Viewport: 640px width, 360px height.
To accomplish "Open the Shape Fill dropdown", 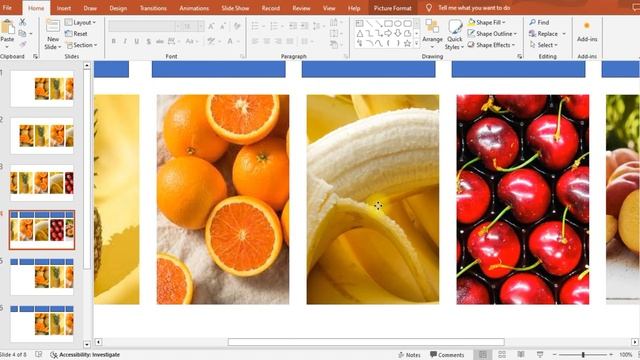I will pyautogui.click(x=487, y=22).
